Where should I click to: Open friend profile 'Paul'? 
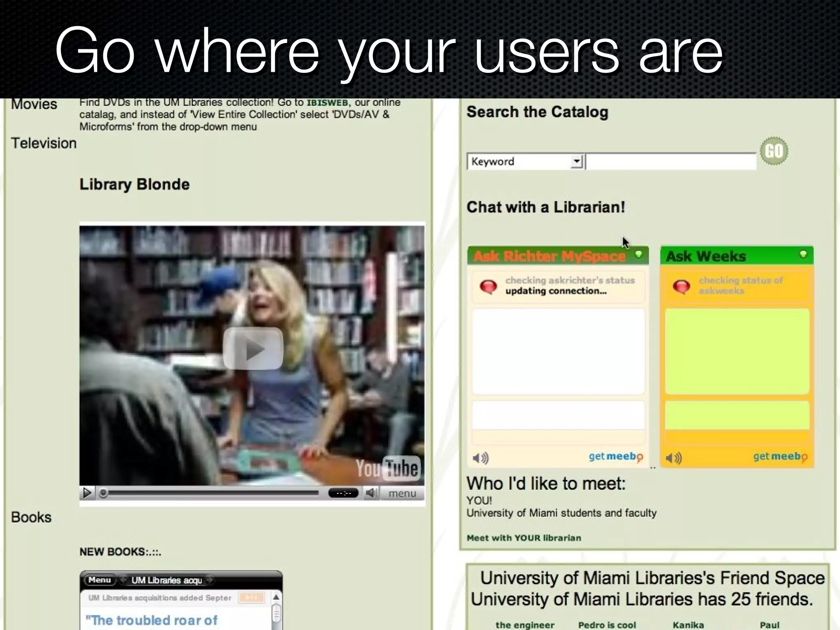(x=769, y=625)
